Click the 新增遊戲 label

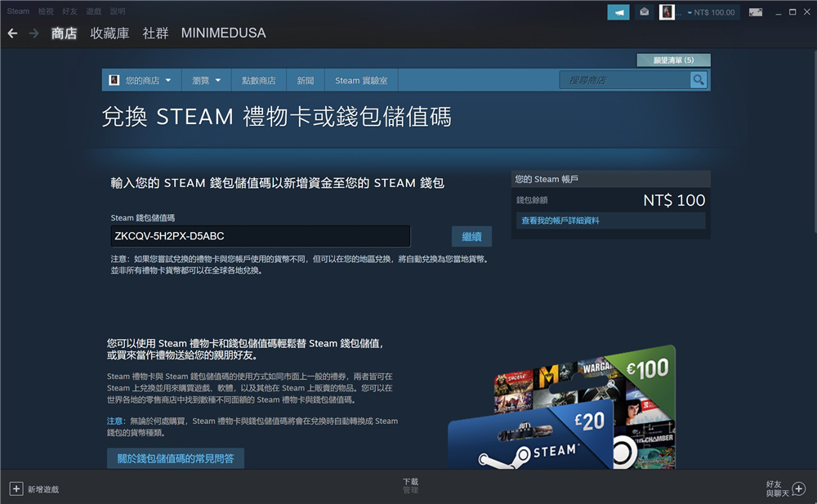[x=43, y=488]
